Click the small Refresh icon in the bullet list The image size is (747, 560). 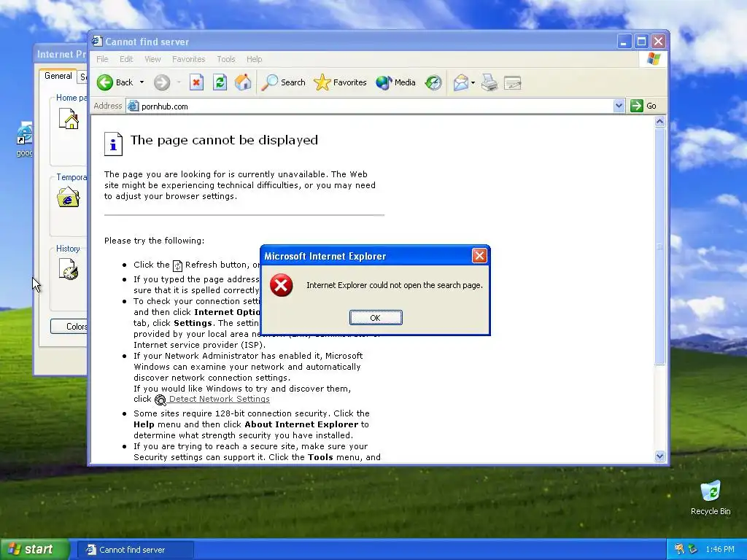177,265
